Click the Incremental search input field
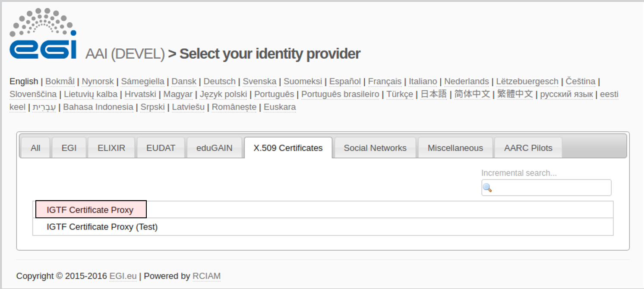The height and width of the screenshot is (289, 644). 546,188
